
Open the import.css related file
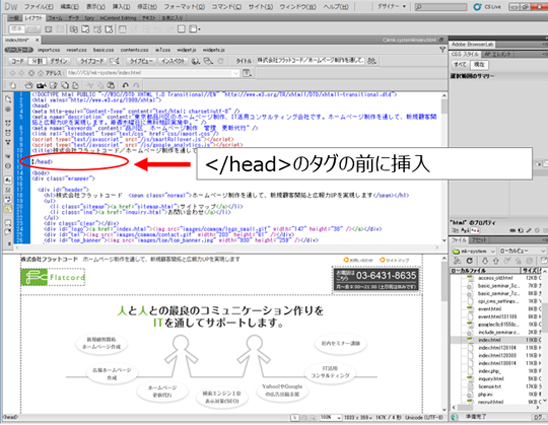(x=49, y=50)
